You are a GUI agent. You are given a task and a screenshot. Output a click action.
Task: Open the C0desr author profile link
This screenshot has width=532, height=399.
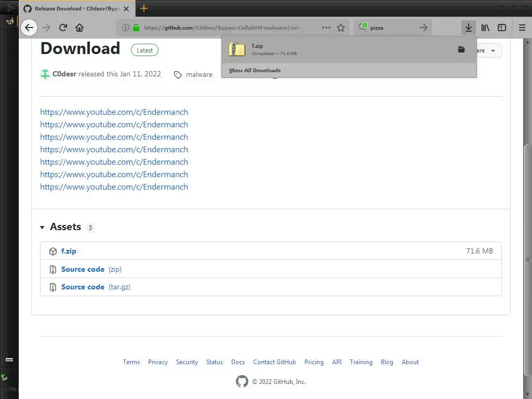64,74
